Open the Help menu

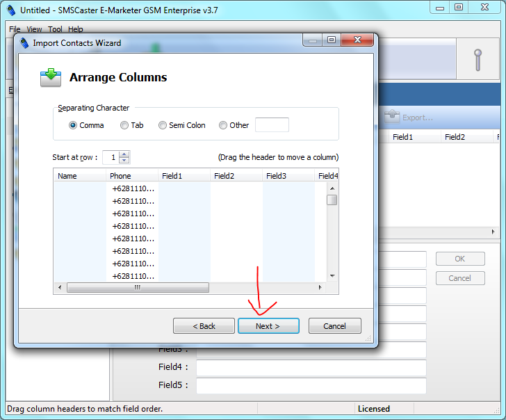[76, 29]
